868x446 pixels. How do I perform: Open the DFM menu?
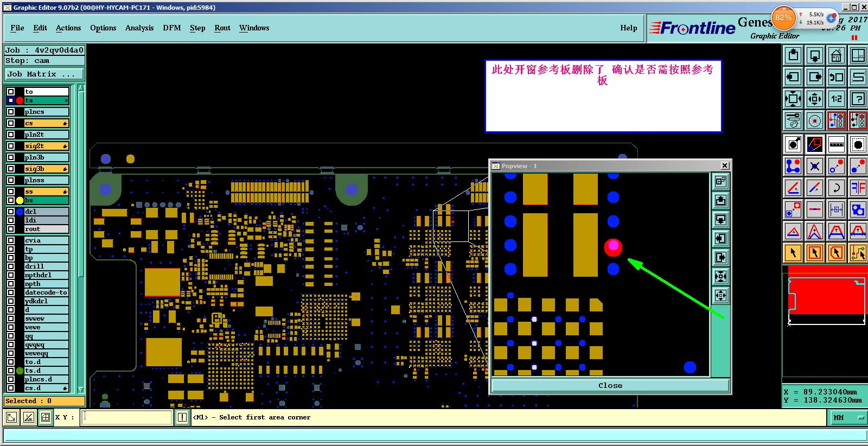[172, 28]
